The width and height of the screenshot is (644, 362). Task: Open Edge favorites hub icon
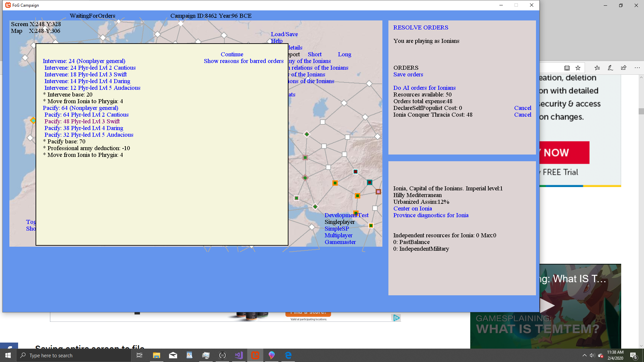597,68
